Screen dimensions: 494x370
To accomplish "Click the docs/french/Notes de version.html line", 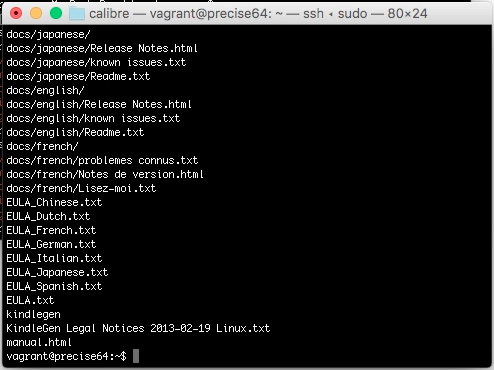I will (x=105, y=174).
